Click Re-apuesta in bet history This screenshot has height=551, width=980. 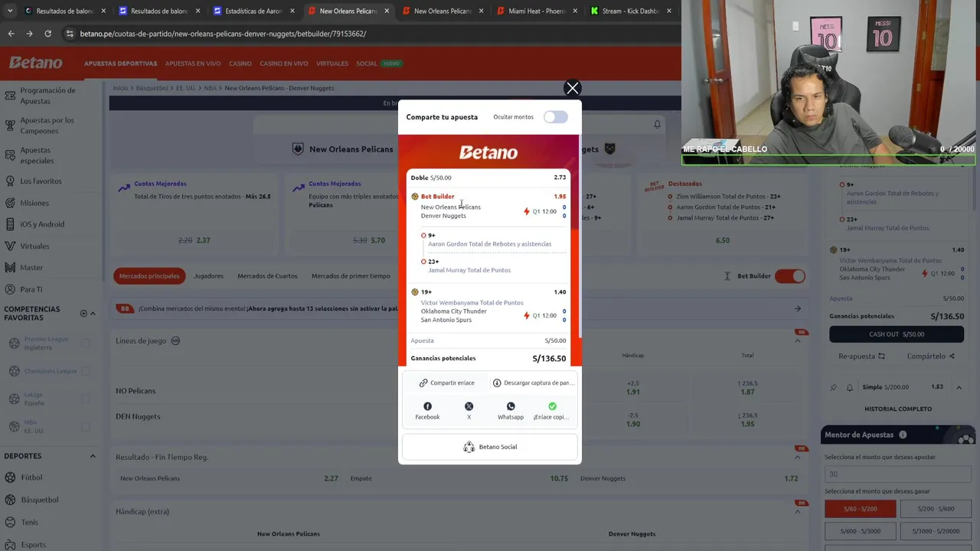(861, 356)
